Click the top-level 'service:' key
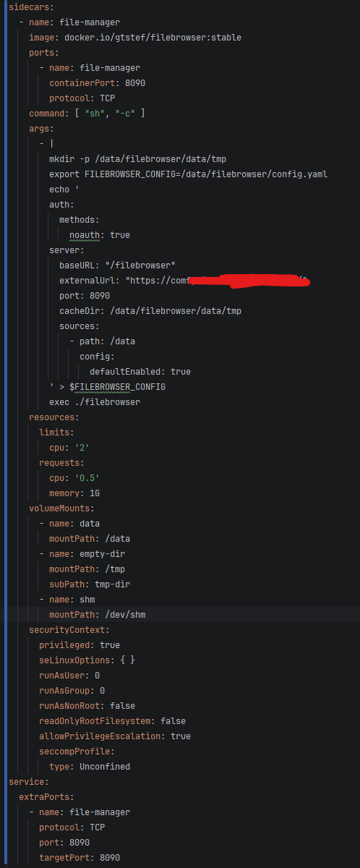Viewport: 360px width, 868px height. (x=29, y=782)
